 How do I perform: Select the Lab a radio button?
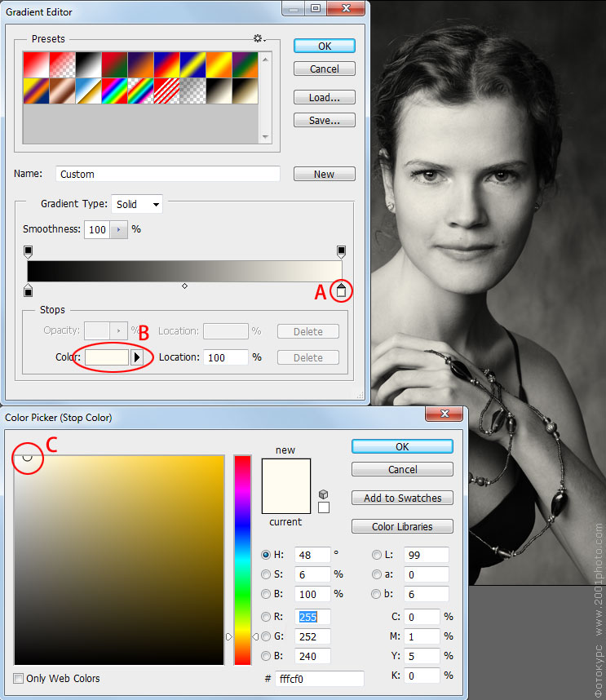pyautogui.click(x=377, y=574)
